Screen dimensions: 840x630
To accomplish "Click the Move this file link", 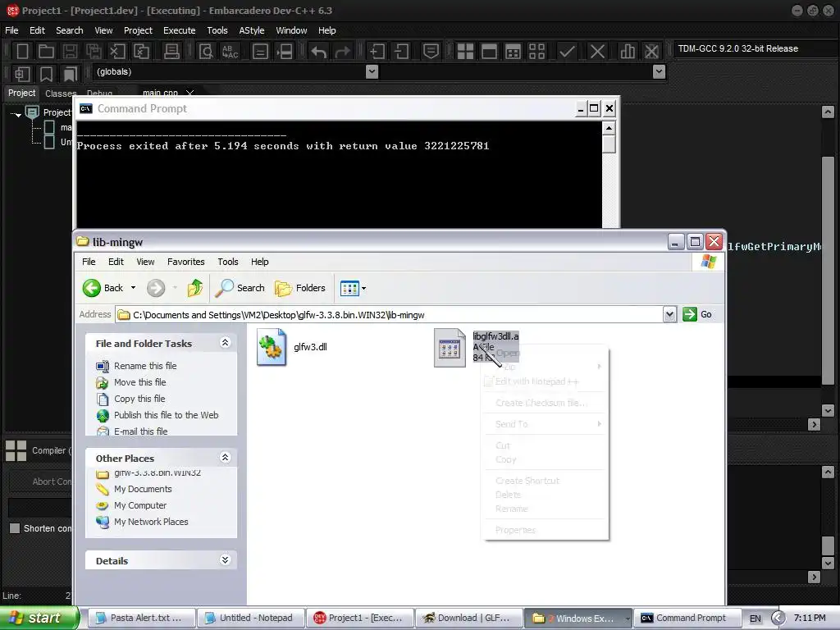I will [x=139, y=382].
